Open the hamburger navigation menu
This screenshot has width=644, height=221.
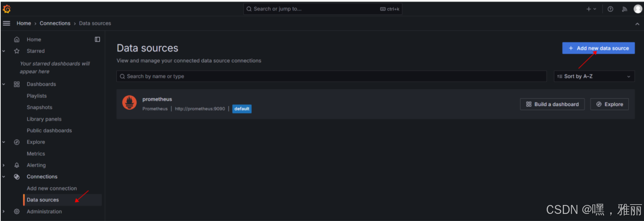(6, 23)
